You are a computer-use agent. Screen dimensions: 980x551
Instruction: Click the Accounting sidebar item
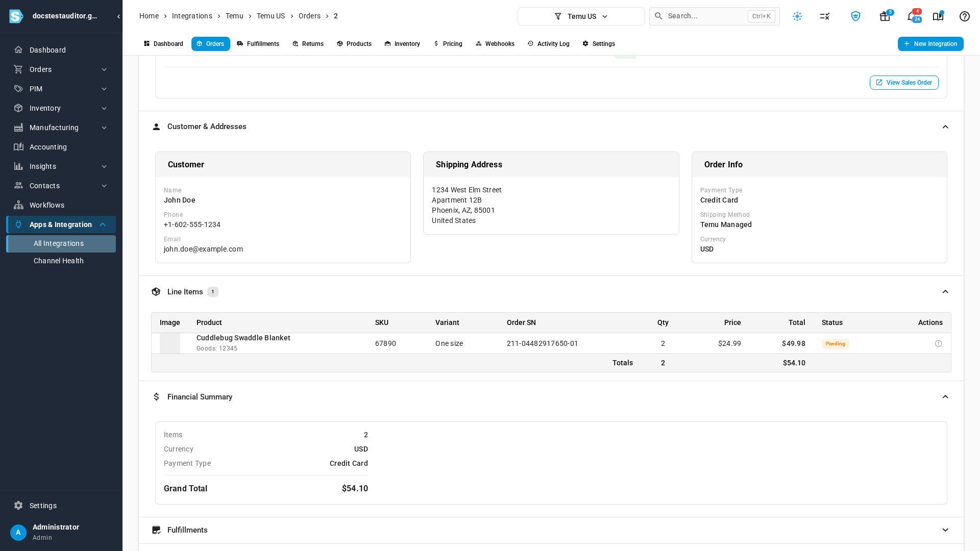click(61, 147)
